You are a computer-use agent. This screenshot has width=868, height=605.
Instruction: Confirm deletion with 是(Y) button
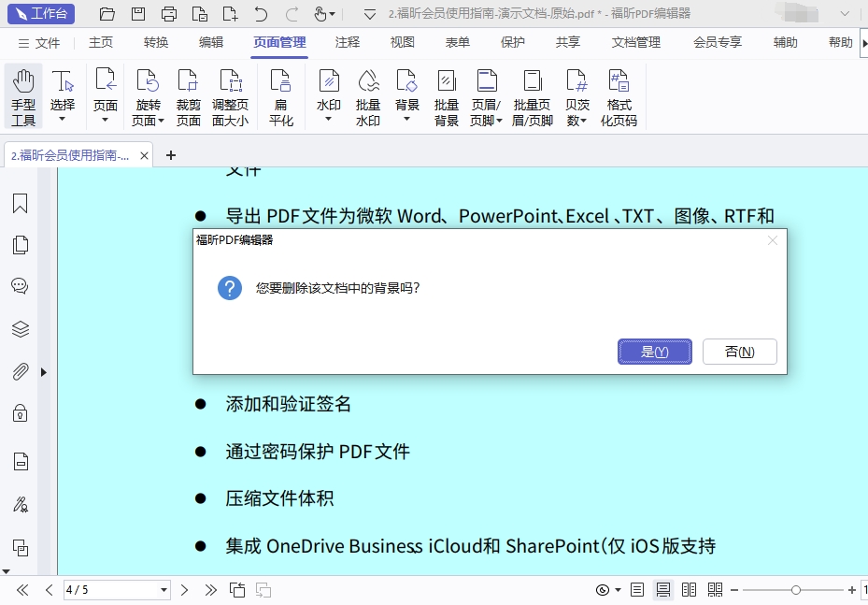tap(654, 352)
